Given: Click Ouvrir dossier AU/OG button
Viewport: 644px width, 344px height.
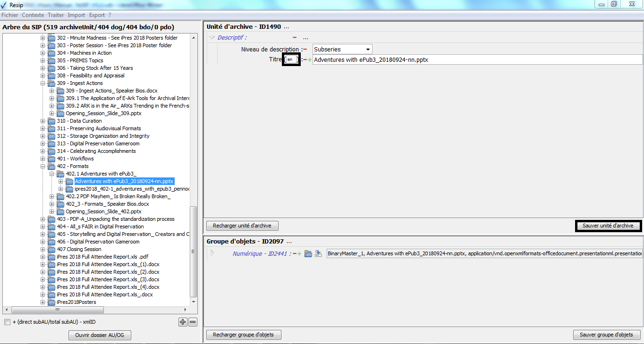Looking at the screenshot, I should (x=100, y=335).
